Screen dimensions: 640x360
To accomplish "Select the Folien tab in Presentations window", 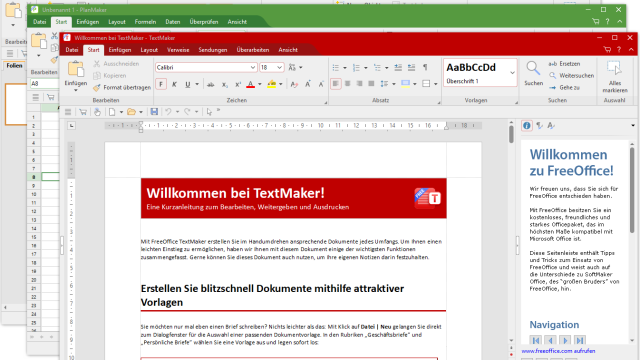I will click(14, 66).
